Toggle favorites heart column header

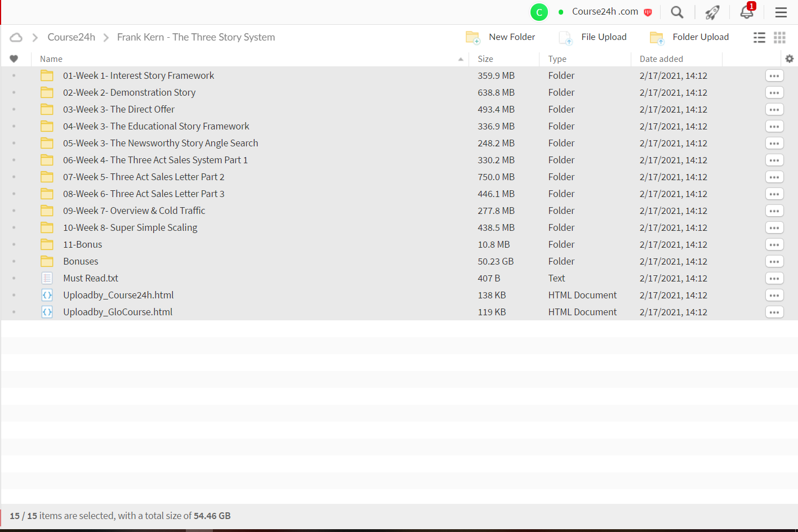(x=14, y=59)
